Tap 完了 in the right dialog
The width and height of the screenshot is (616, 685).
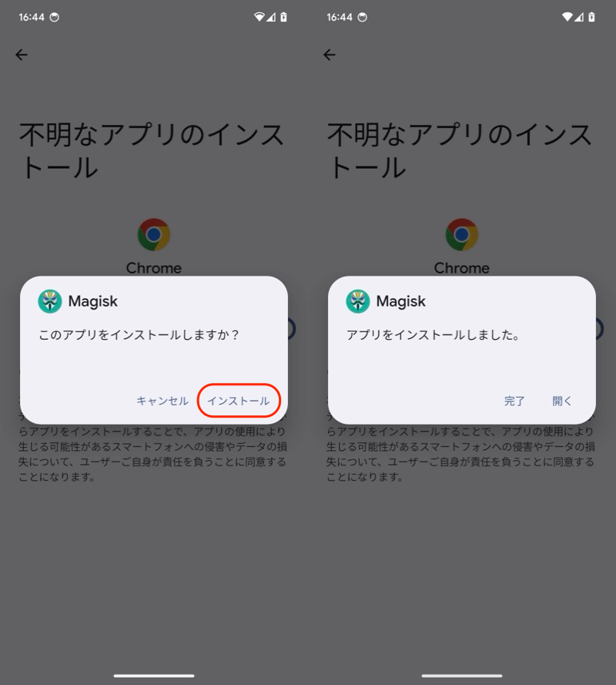[514, 401]
